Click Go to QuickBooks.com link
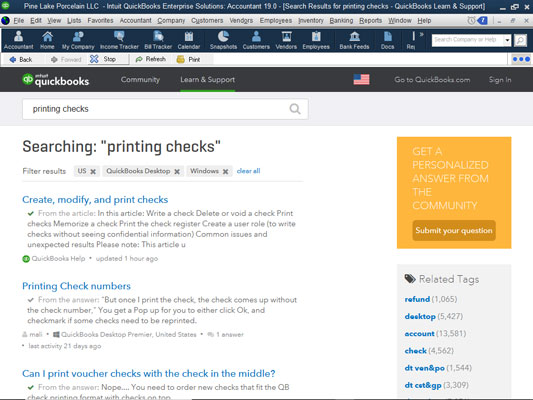This screenshot has width=533, height=400. tap(432, 80)
